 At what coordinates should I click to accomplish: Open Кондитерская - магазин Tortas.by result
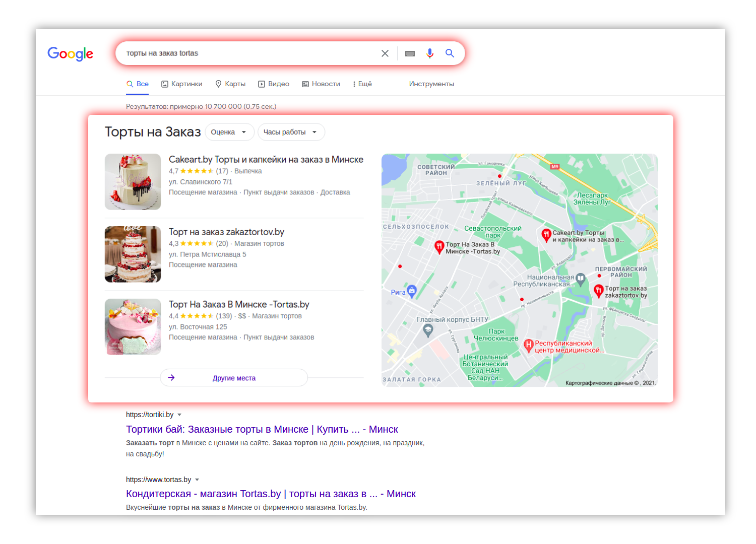(x=271, y=494)
